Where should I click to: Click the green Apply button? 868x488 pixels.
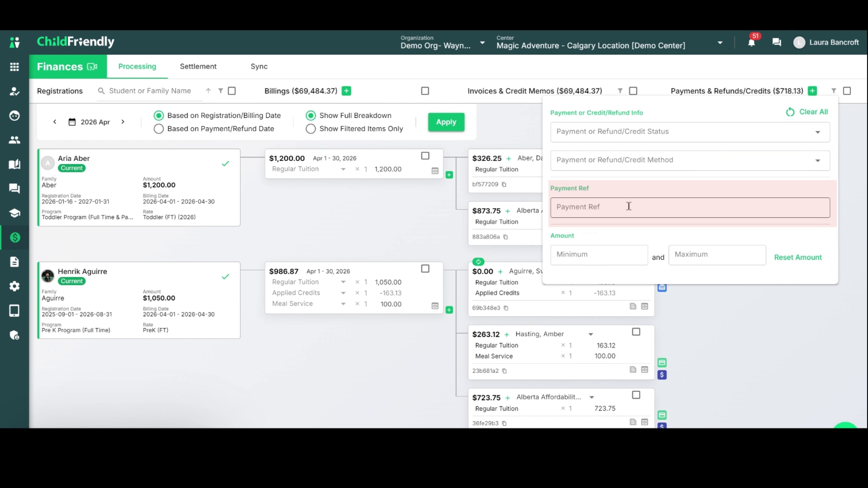tap(446, 122)
